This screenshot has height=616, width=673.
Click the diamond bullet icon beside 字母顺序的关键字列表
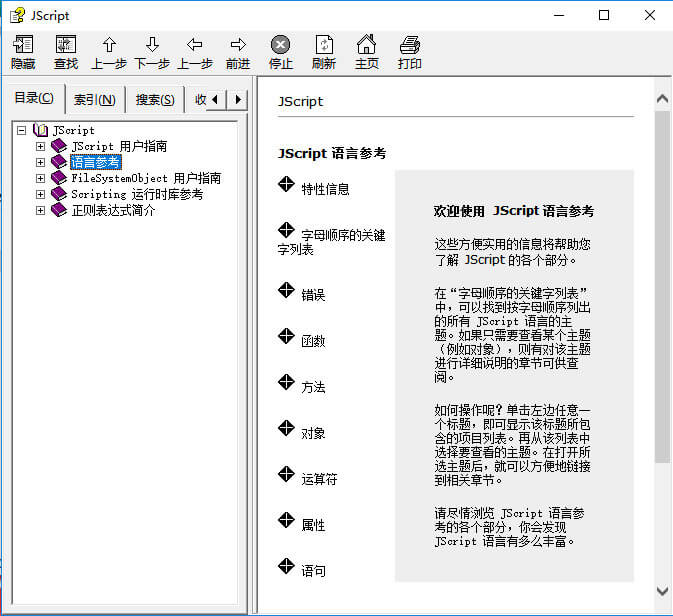click(286, 230)
